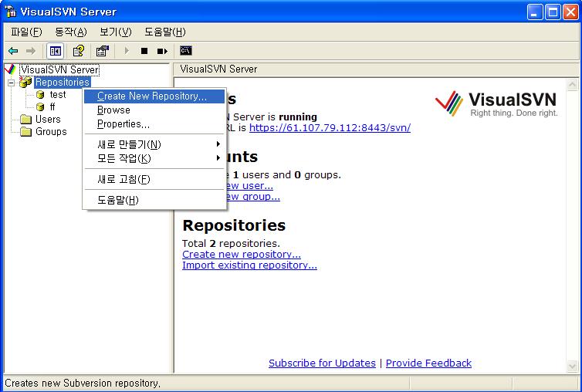Screen dimensions: 582x392
Task: Click the Import existing repository... link
Action: coord(249,265)
